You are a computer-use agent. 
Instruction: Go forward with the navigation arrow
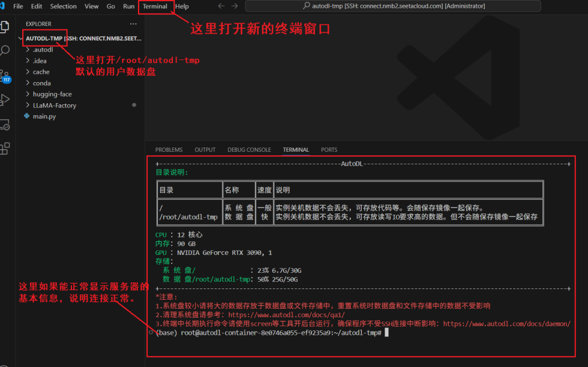click(x=235, y=6)
